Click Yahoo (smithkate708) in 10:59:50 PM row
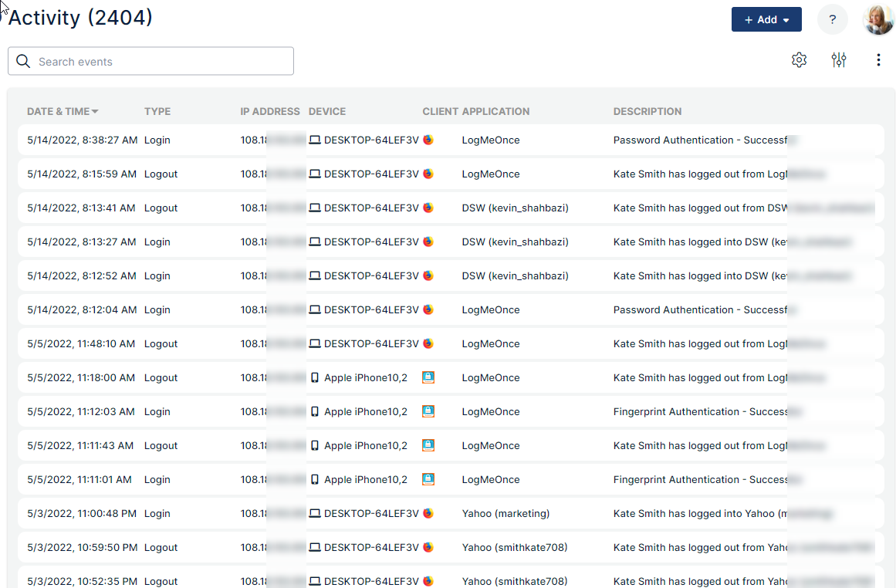Screen dimensions: 896x588 [x=514, y=547]
